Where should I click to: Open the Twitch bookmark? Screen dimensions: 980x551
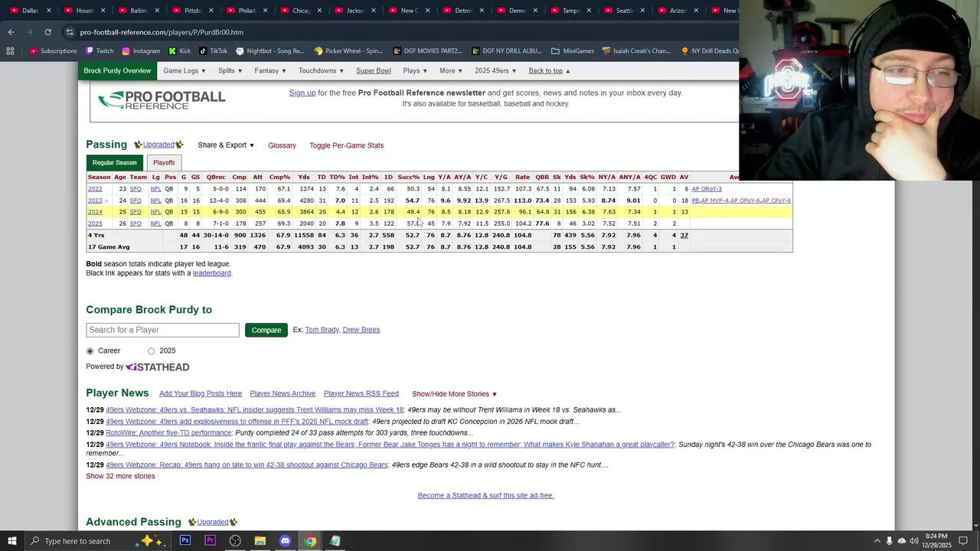click(100, 51)
